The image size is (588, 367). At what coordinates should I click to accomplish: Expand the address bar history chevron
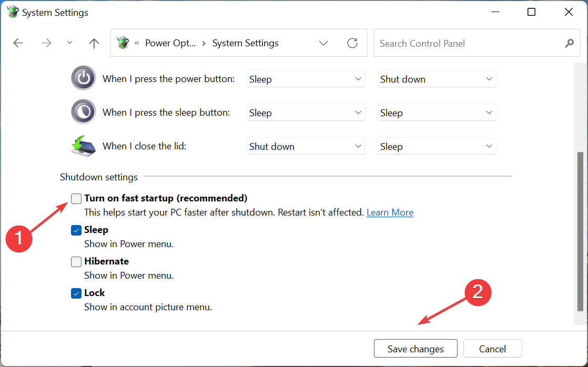click(323, 43)
